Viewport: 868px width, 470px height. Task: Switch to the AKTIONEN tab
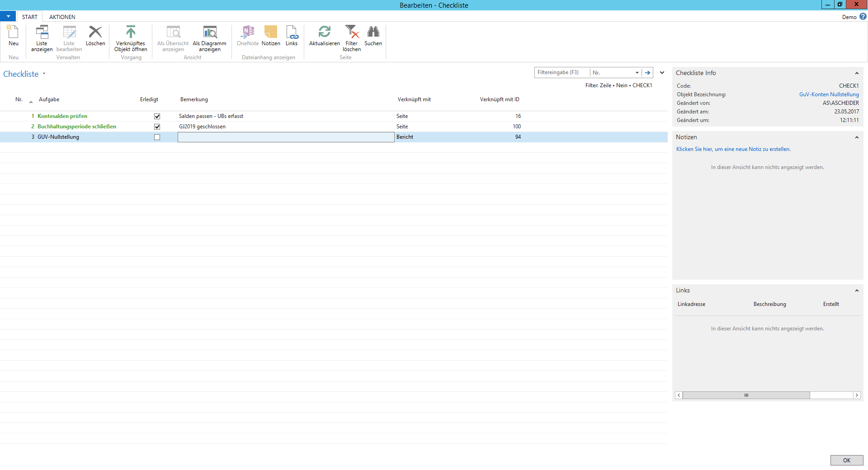(62, 17)
